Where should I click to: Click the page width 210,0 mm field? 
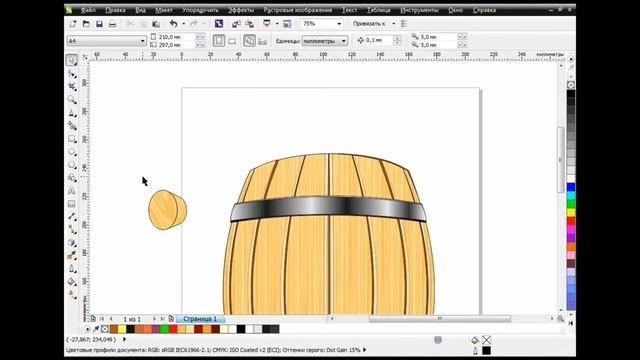[x=176, y=37]
